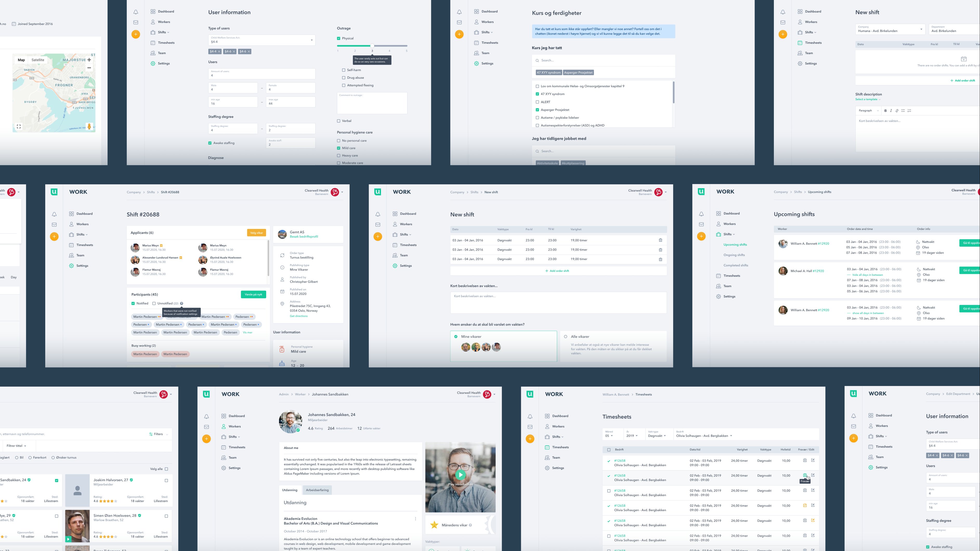This screenshot has width=980, height=551.
Task: Open three-dot menu beside Akademia Evolucion
Action: click(415, 519)
